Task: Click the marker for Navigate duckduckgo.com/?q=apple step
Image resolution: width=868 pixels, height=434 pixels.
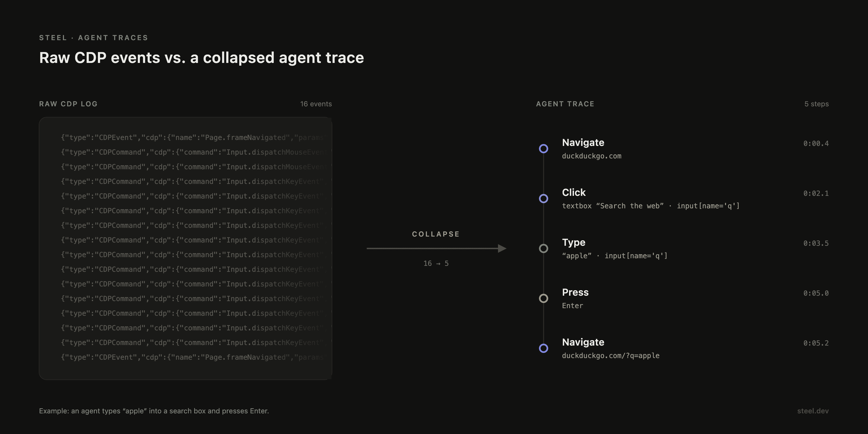Action: point(544,348)
